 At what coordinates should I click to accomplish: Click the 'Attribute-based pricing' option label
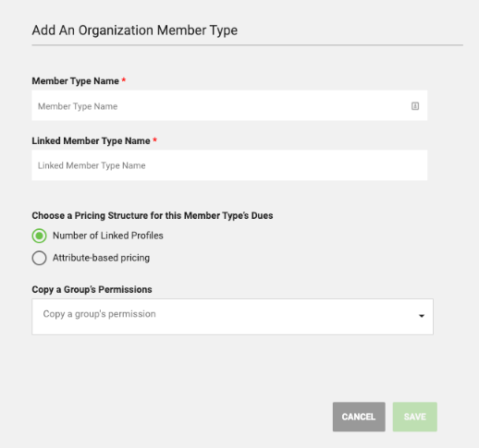tap(101, 258)
